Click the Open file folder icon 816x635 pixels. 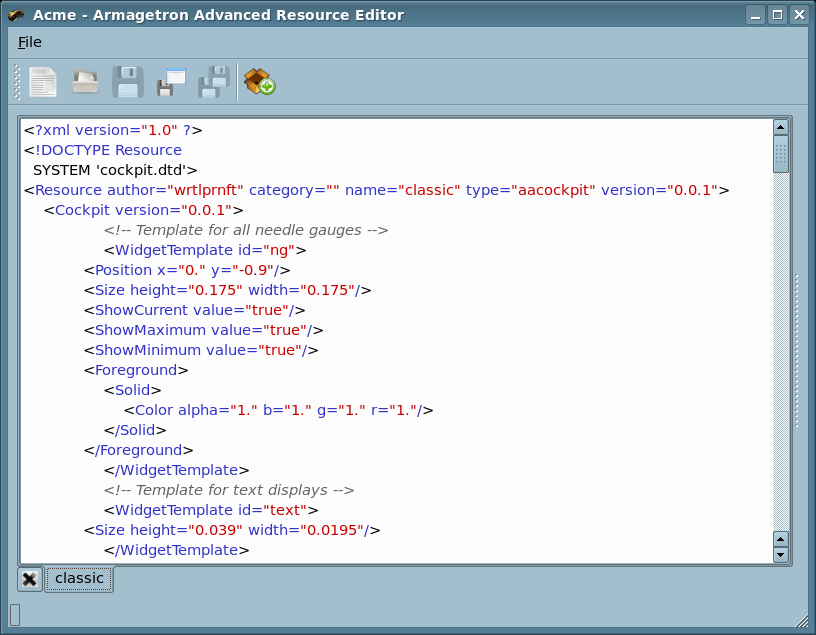tap(85, 81)
